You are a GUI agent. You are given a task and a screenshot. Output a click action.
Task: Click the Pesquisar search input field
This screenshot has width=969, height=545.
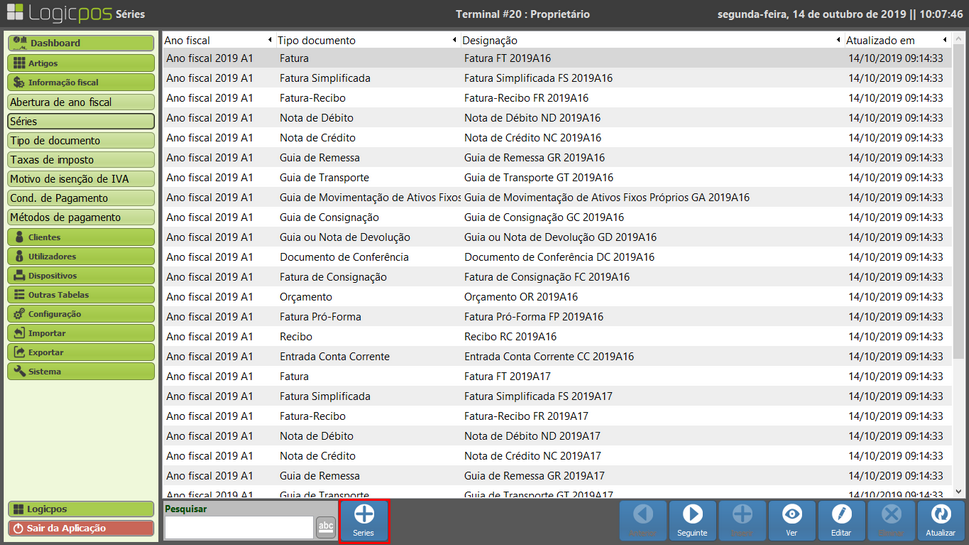click(x=239, y=528)
